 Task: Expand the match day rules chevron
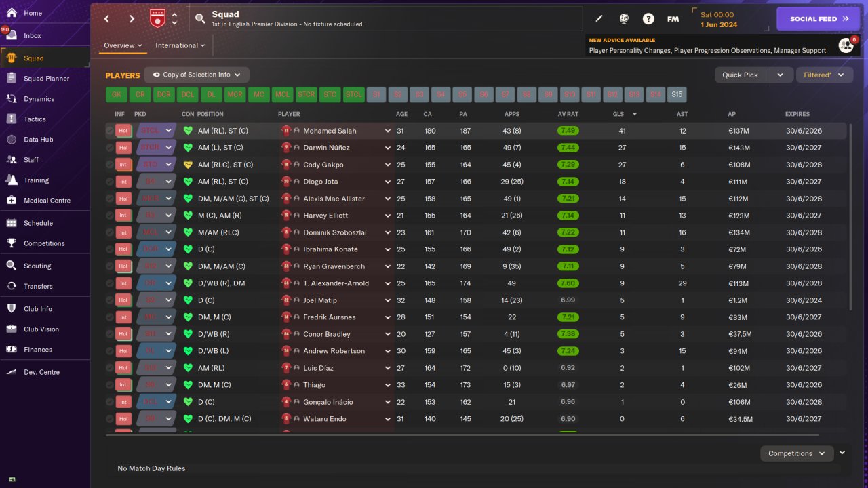pyautogui.click(x=842, y=453)
